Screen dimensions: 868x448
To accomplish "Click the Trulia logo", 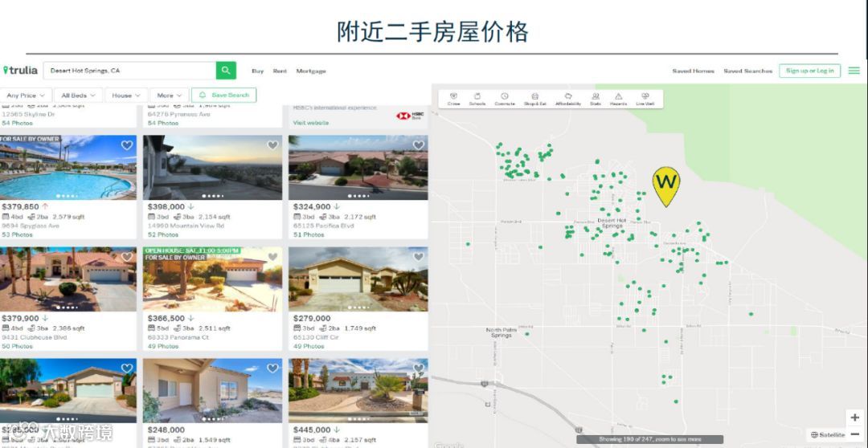I will 20,70.
